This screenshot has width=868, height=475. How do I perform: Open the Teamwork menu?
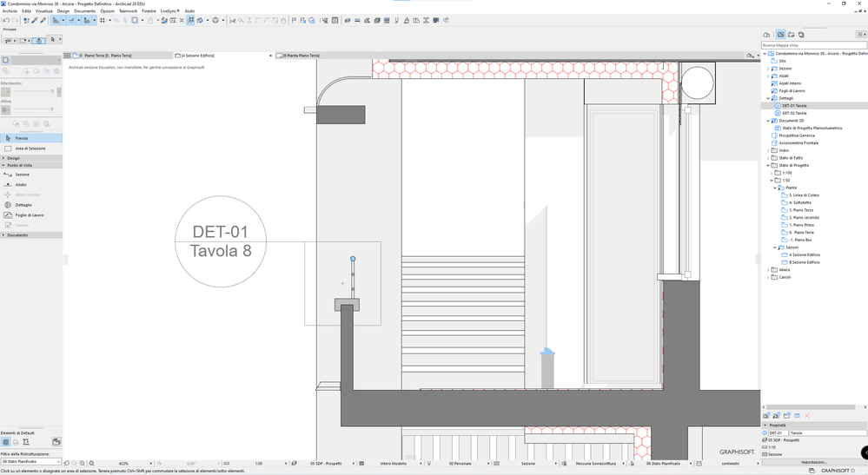[x=128, y=11]
